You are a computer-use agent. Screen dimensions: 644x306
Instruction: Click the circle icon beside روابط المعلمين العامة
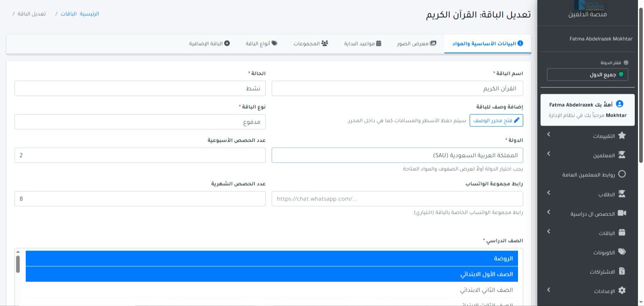pyautogui.click(x=622, y=174)
